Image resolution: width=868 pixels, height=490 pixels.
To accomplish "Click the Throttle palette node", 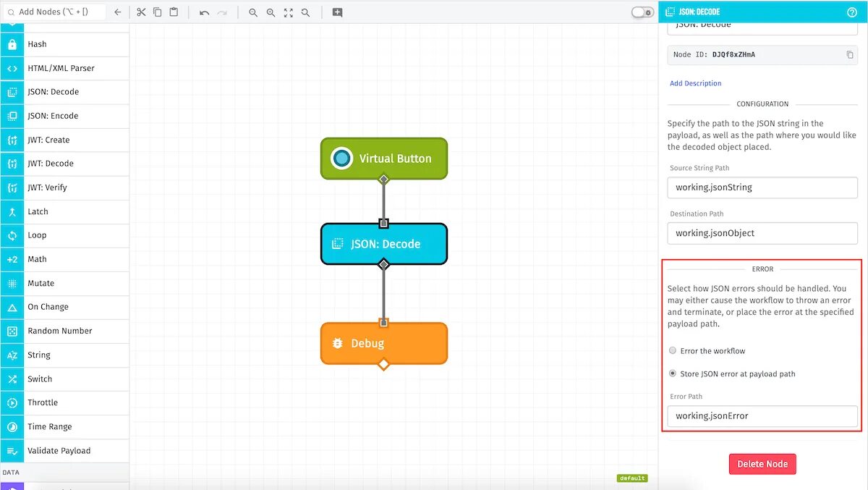I will (64, 402).
